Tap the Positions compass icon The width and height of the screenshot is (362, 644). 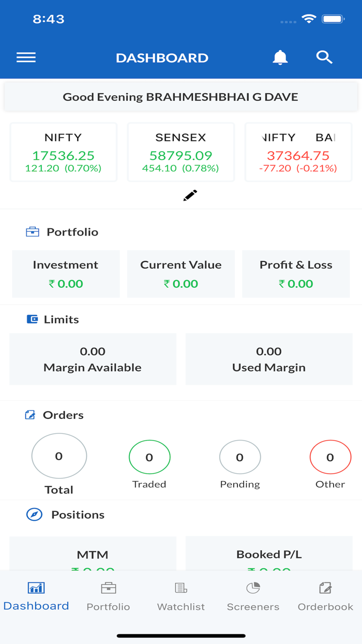click(x=32, y=514)
